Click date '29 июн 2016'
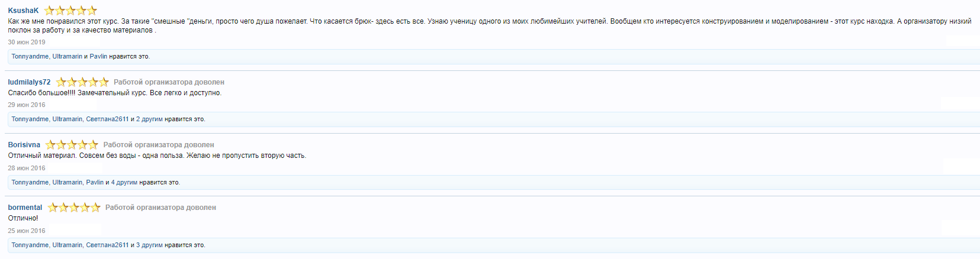This screenshot has height=259, width=980. 27,105
